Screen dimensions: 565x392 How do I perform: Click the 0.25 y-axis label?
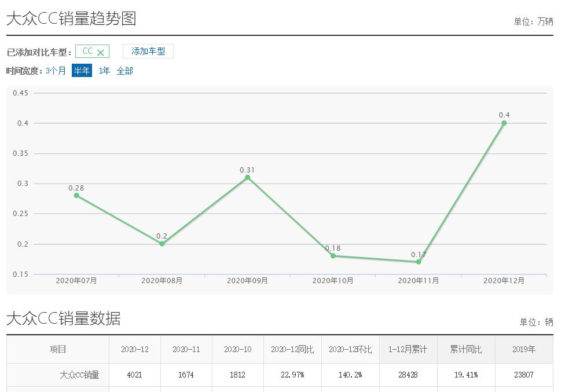coord(20,213)
